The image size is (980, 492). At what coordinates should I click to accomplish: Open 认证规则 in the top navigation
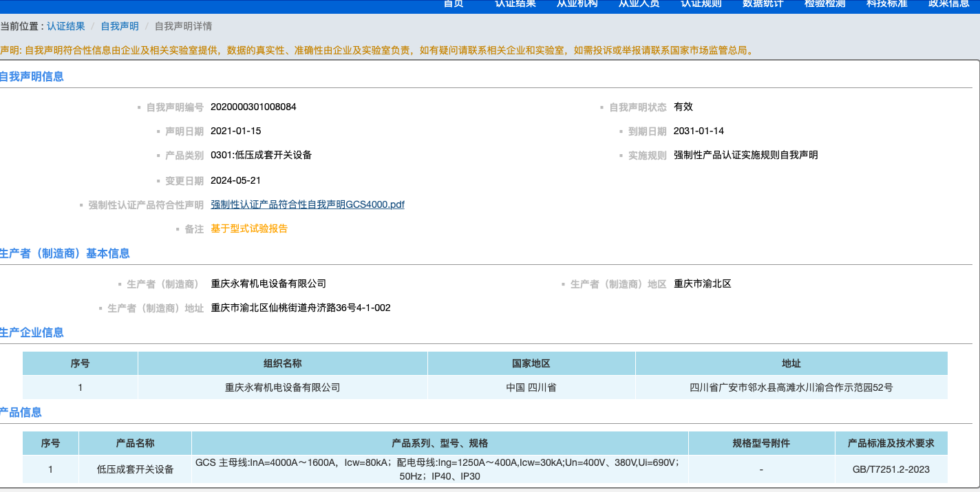point(701,4)
